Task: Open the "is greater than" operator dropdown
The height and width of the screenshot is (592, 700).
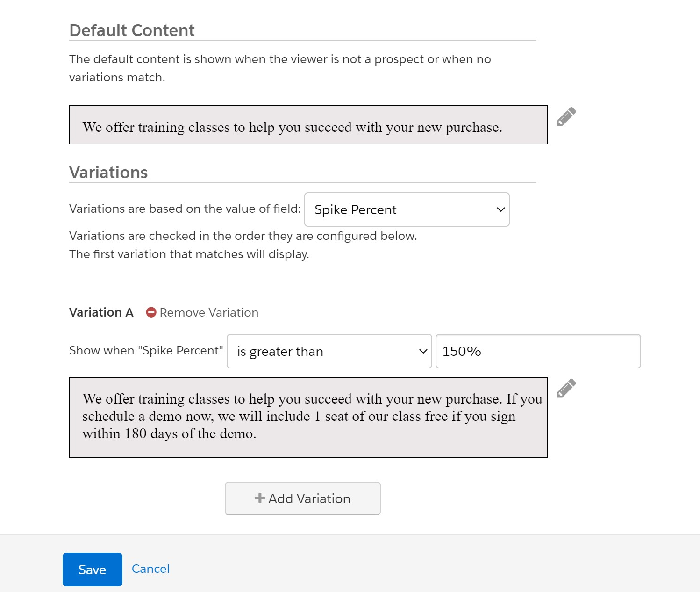Action: point(329,351)
